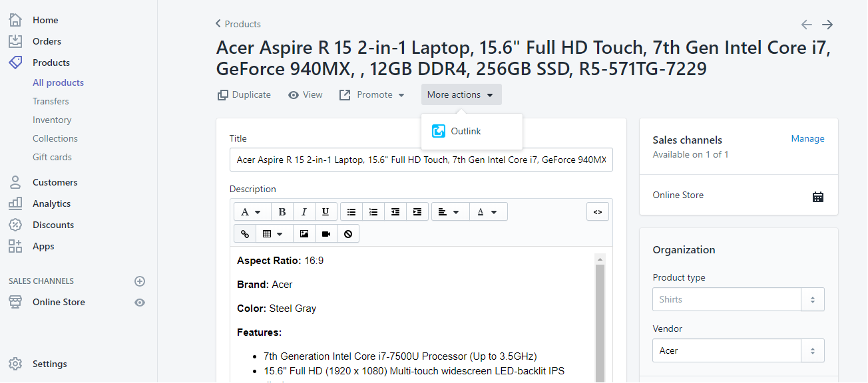The width and height of the screenshot is (868, 383).
Task: Open Transfers submenu item
Action: click(x=51, y=101)
